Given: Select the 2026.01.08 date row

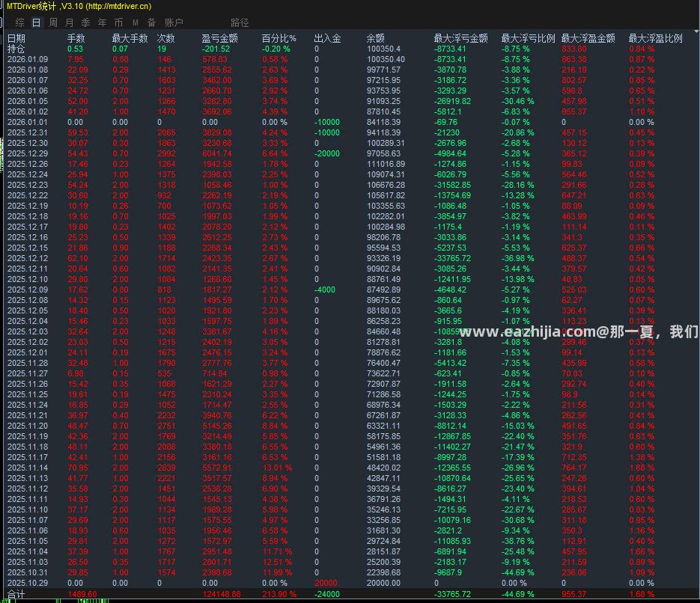Looking at the screenshot, I should click(28, 70).
